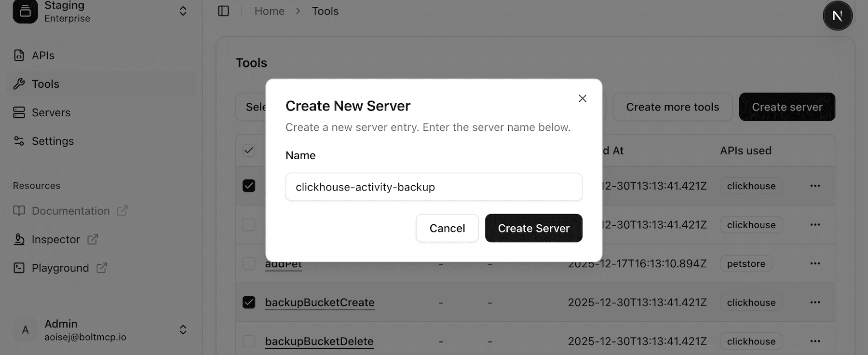Open Settings from the sidebar

(53, 141)
